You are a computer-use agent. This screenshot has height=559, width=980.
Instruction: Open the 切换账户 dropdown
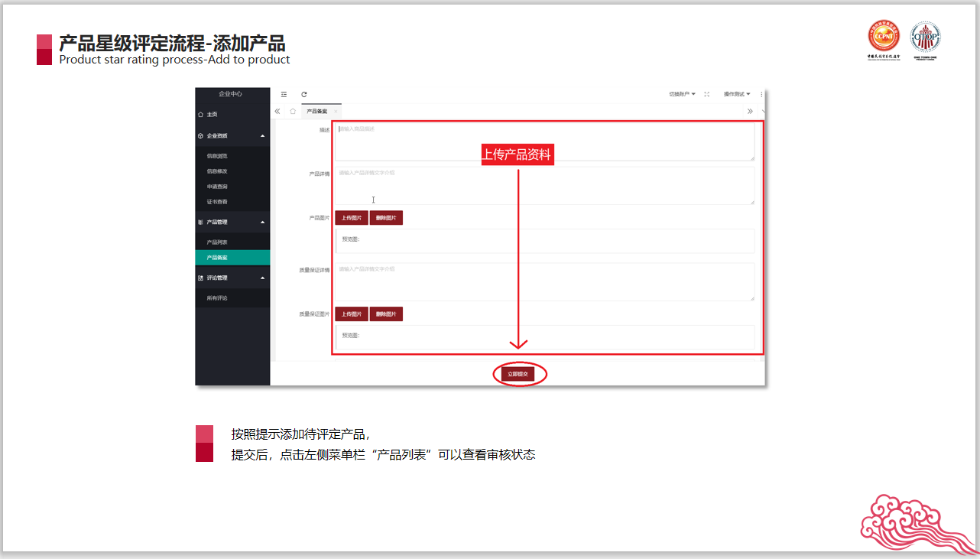click(682, 94)
